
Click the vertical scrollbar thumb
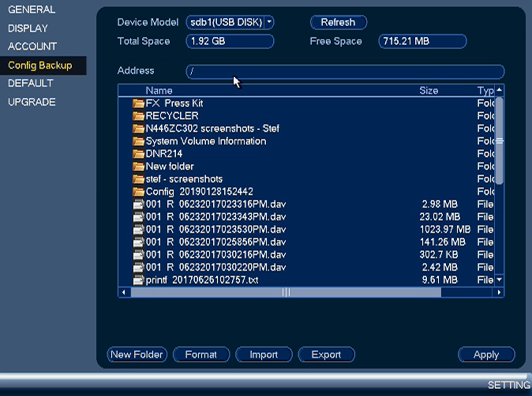[x=499, y=140]
